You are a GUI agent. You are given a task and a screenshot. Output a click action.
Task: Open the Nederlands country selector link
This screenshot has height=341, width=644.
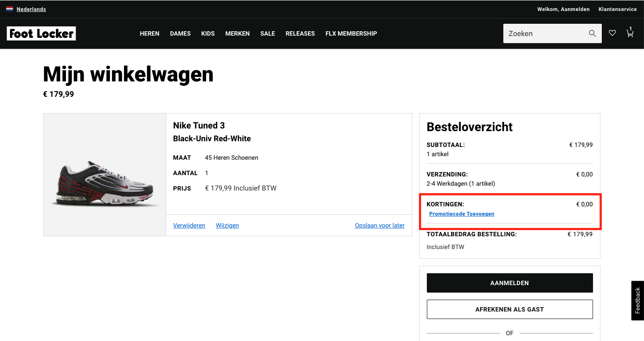pos(31,9)
